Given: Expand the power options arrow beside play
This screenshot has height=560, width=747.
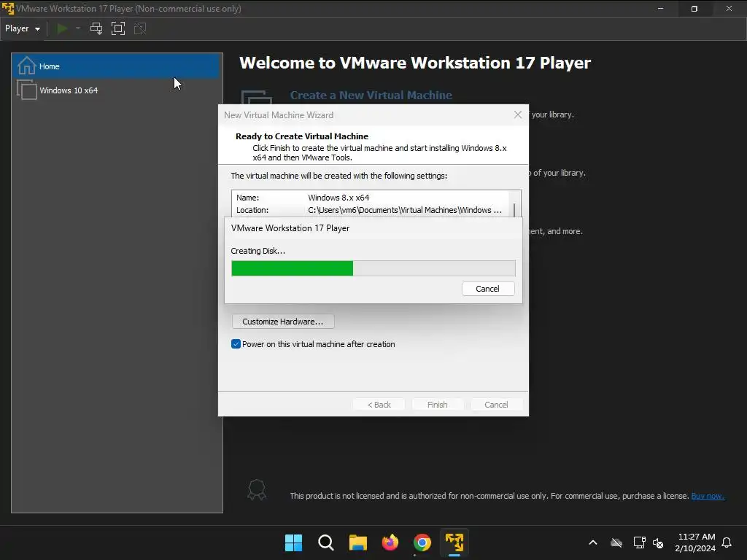Looking at the screenshot, I should point(77,28).
